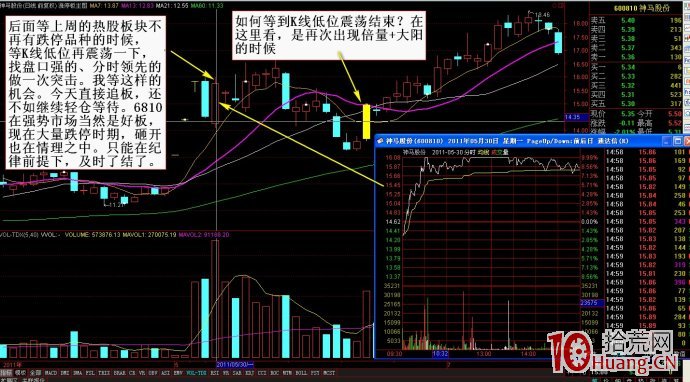Switch indicator to RSI
This screenshot has width=690, height=382.
pyautogui.click(x=214, y=372)
